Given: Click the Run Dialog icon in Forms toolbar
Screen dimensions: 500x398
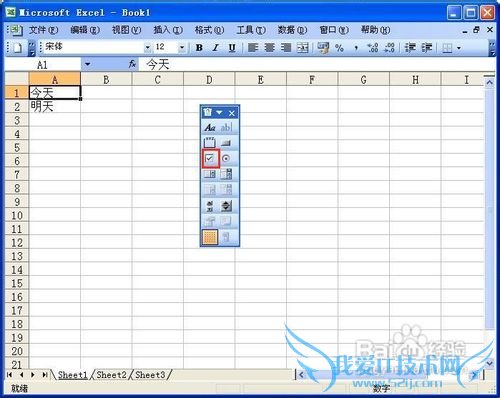Looking at the screenshot, I should (x=226, y=237).
